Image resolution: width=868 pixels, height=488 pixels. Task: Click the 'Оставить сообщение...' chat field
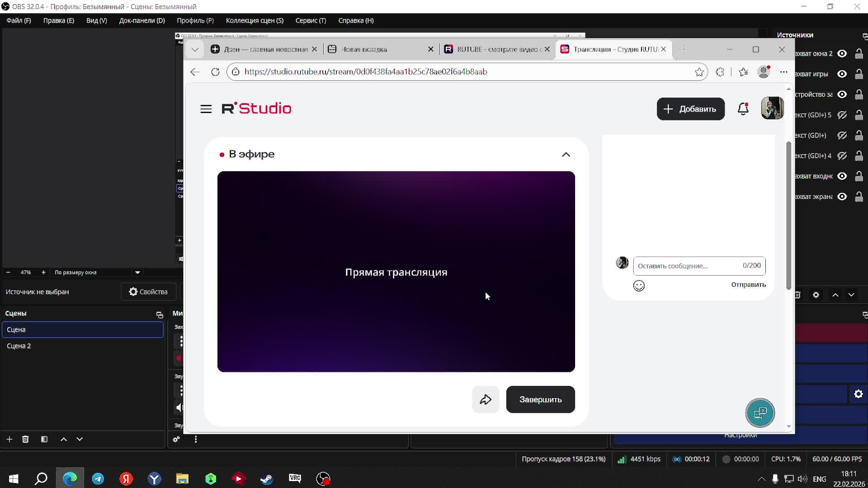click(699, 266)
